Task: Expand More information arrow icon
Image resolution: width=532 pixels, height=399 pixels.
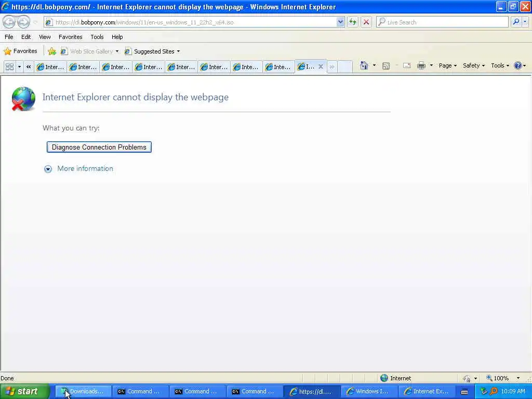Action: click(48, 169)
